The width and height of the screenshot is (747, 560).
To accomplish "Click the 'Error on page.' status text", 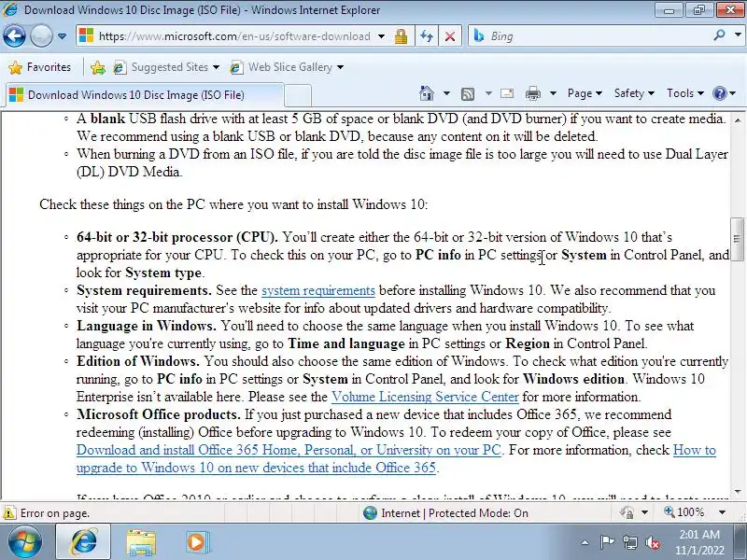I will (x=55, y=513).
